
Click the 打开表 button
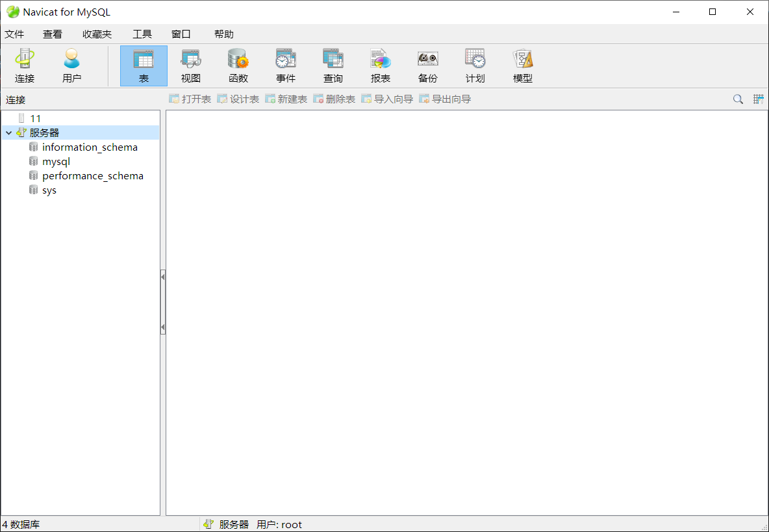pyautogui.click(x=190, y=99)
